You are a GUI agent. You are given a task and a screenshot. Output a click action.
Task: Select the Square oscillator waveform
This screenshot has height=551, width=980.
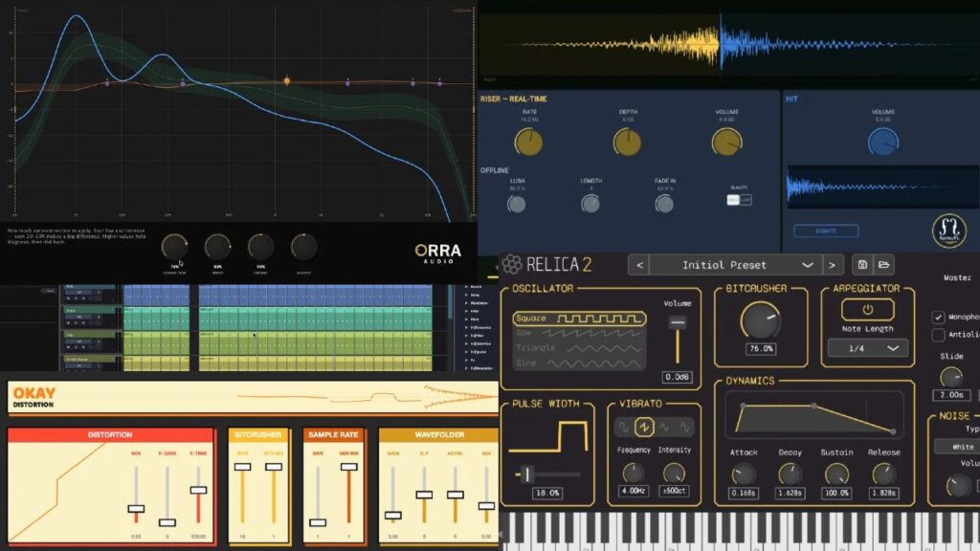(579, 319)
